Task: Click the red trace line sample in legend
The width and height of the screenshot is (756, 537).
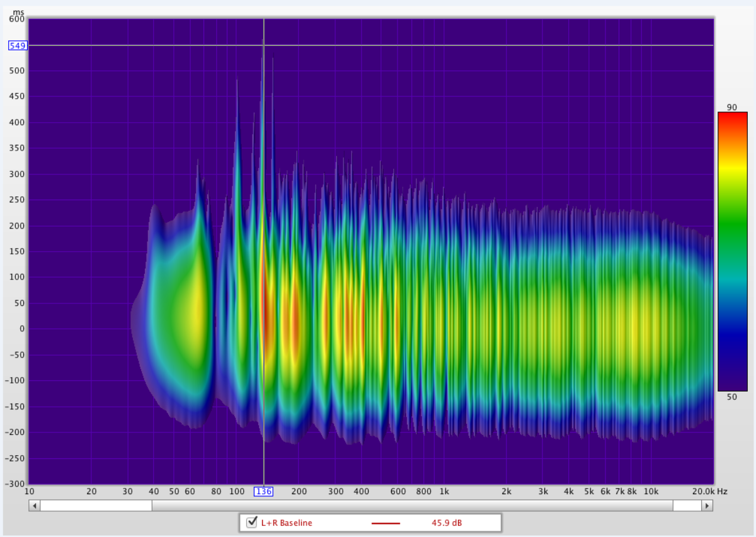Action: coord(386,523)
